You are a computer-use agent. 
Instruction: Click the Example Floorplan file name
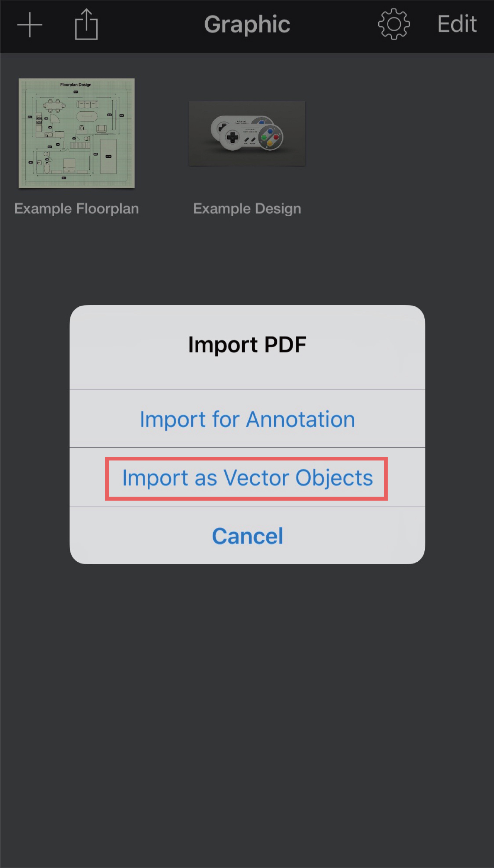coord(77,209)
